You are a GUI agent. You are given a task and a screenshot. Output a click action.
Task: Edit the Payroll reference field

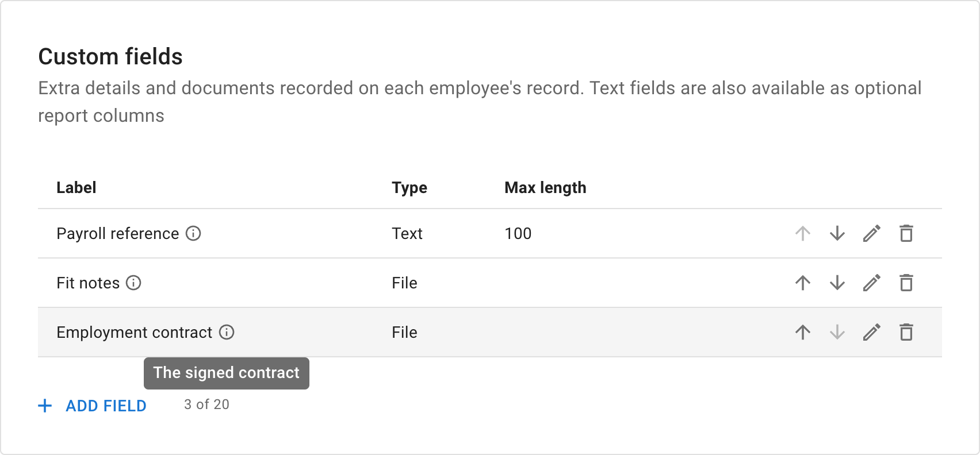point(872,233)
